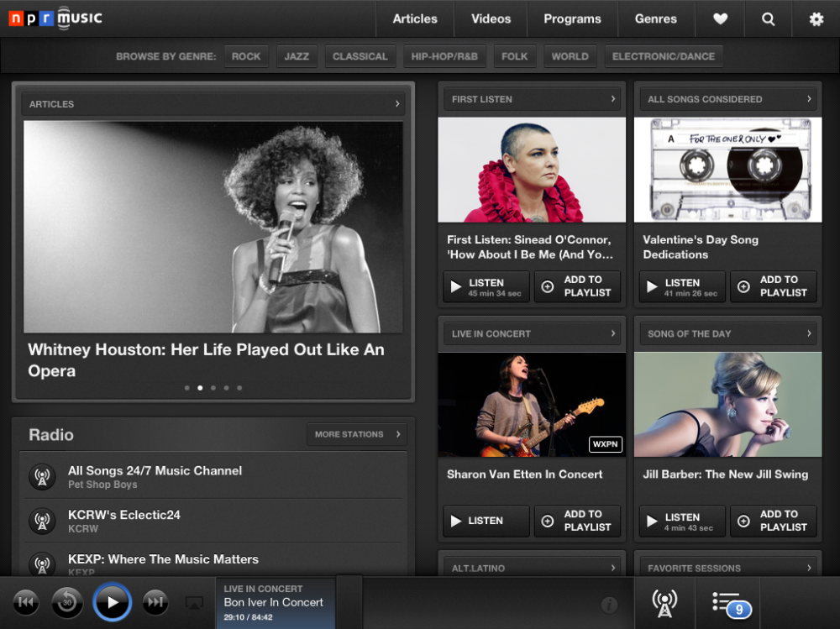
Task: Click the search magnifier icon
Action: click(x=768, y=18)
